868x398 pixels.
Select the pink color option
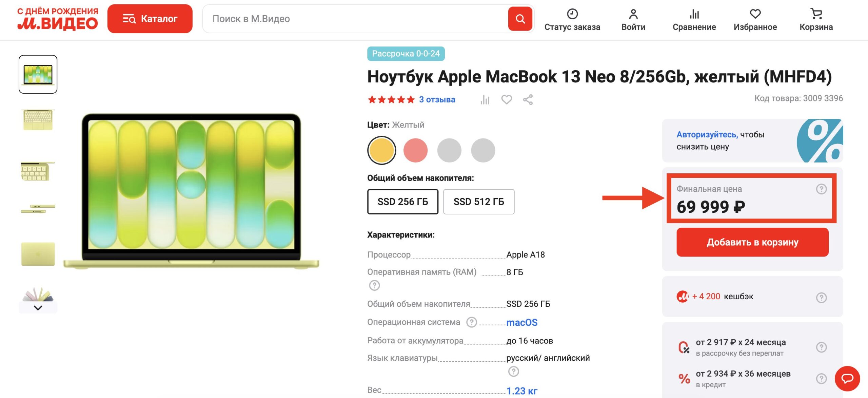[x=415, y=150]
